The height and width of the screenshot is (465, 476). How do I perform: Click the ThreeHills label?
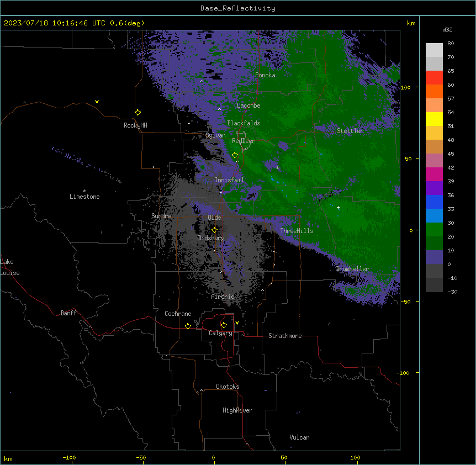(x=297, y=231)
